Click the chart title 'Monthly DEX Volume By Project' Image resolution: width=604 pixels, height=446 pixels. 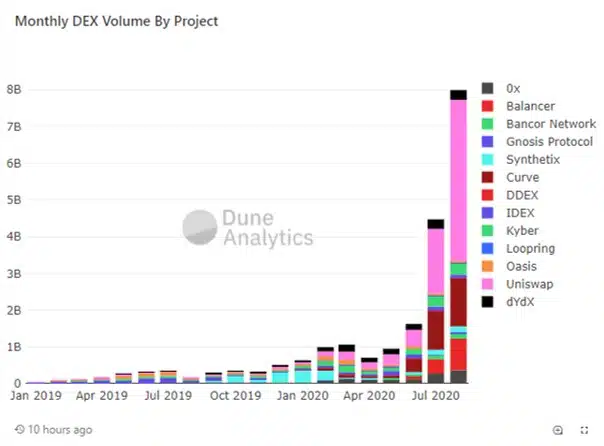[x=116, y=21]
